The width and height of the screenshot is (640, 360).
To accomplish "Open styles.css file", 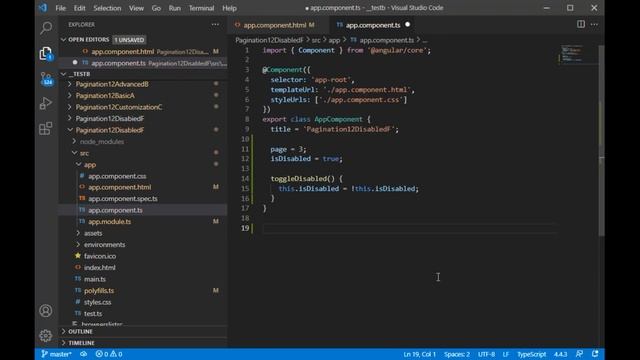I will 98,302.
